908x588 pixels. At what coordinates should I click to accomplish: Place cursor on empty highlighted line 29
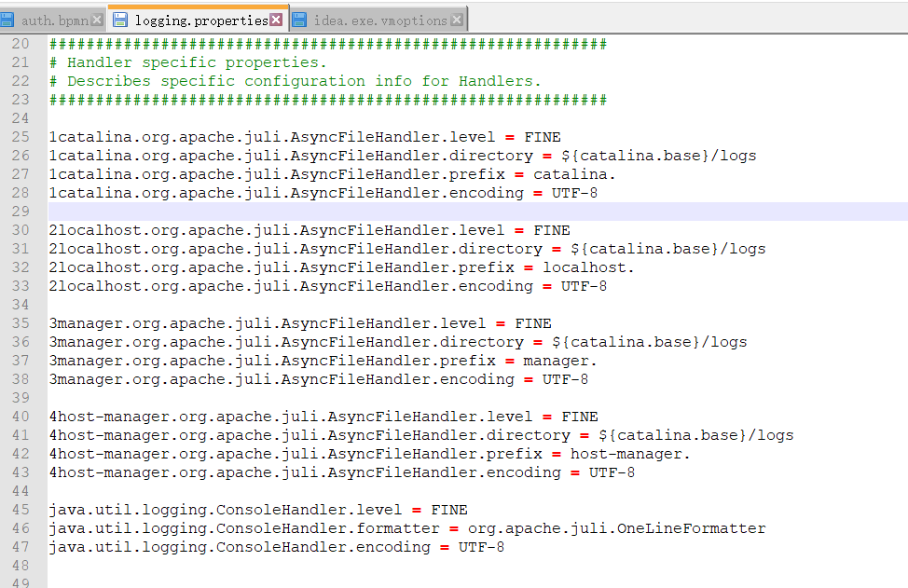click(x=477, y=212)
